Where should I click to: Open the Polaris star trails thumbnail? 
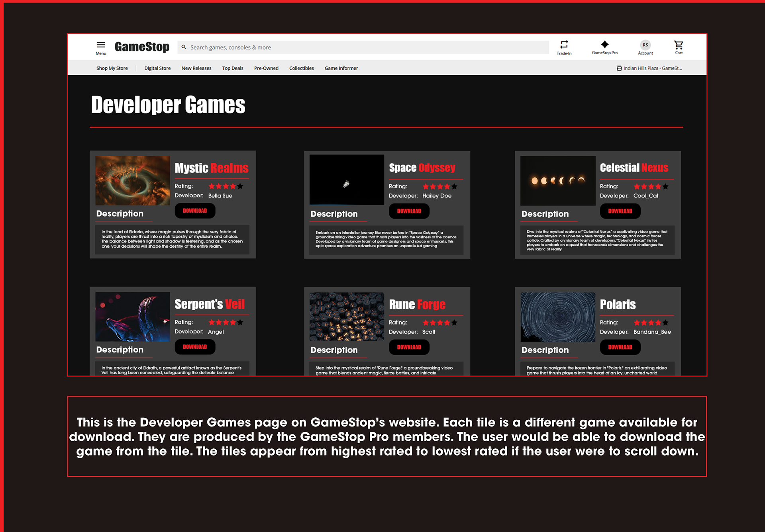point(558,317)
